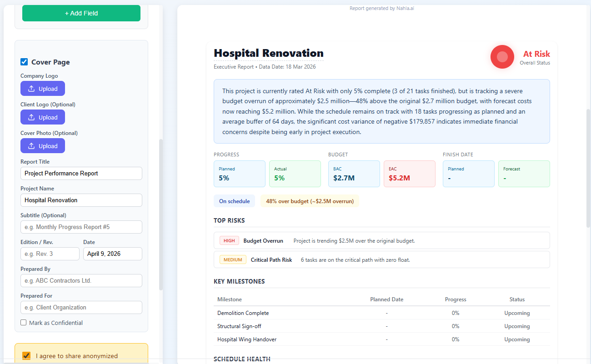Select the Budget Overrun risk row
The image size is (591, 364).
click(382, 240)
